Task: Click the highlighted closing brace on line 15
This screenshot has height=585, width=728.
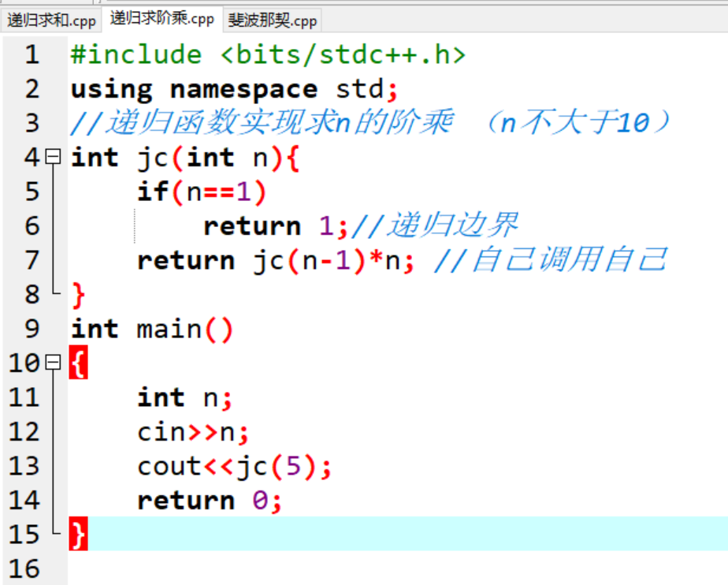Action: click(78, 535)
